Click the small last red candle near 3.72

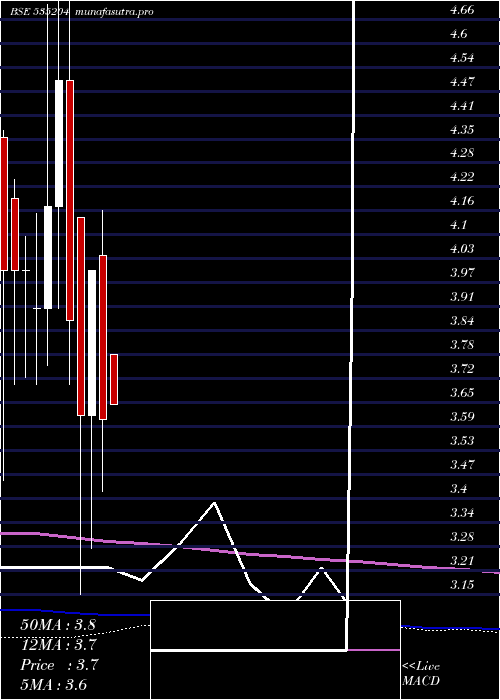[x=114, y=379]
